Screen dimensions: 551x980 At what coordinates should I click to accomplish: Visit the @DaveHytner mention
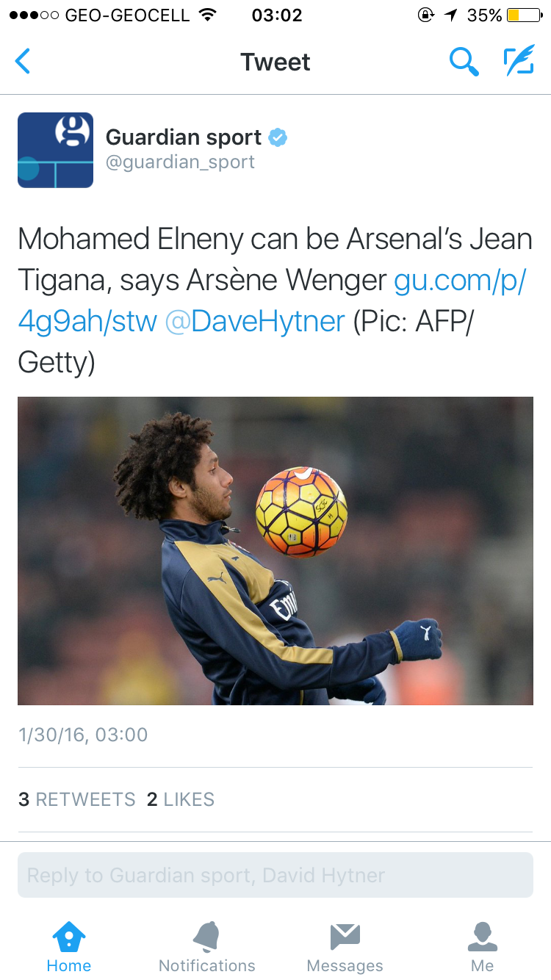(255, 321)
